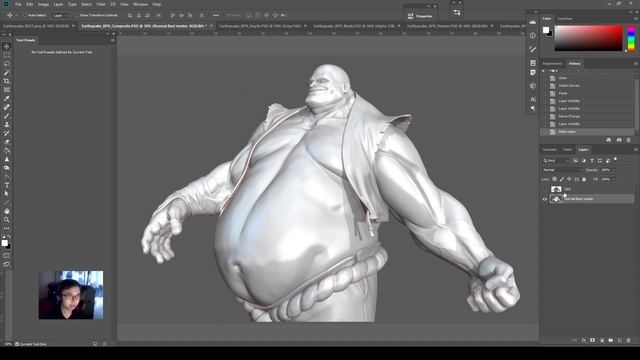Adjust the rainbow hue slider strip

coord(631,38)
